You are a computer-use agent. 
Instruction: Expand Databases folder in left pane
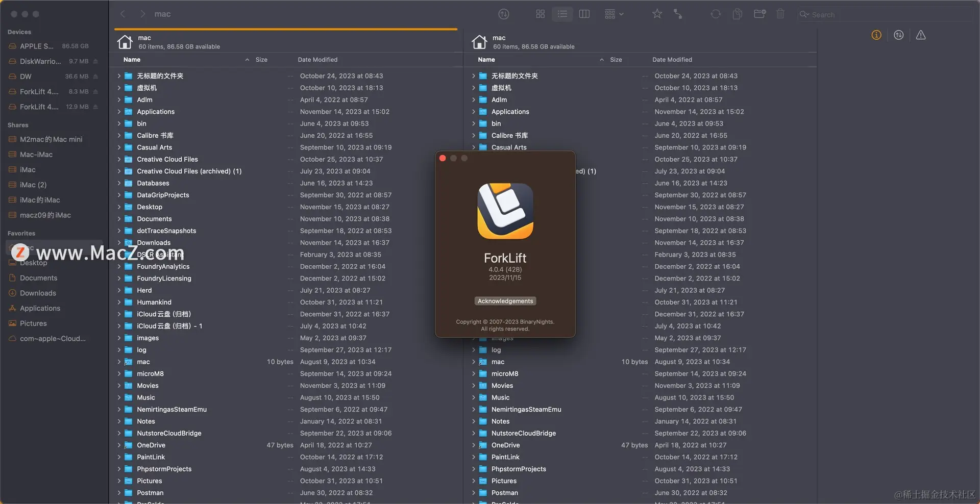(119, 183)
